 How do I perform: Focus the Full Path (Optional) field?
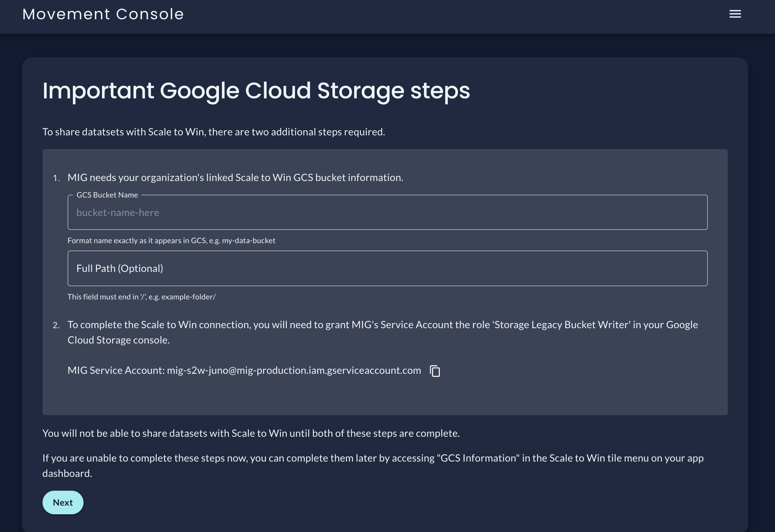click(x=387, y=268)
